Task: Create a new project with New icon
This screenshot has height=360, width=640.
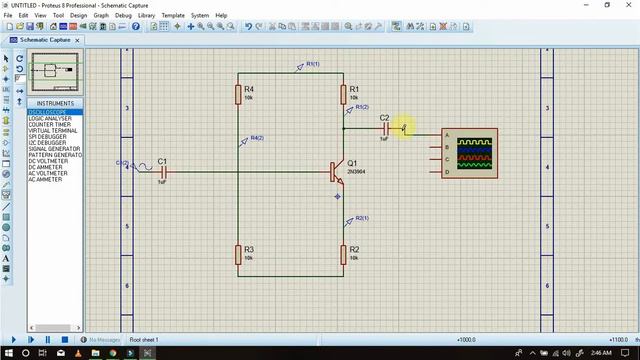Action: pyautogui.click(x=10, y=27)
